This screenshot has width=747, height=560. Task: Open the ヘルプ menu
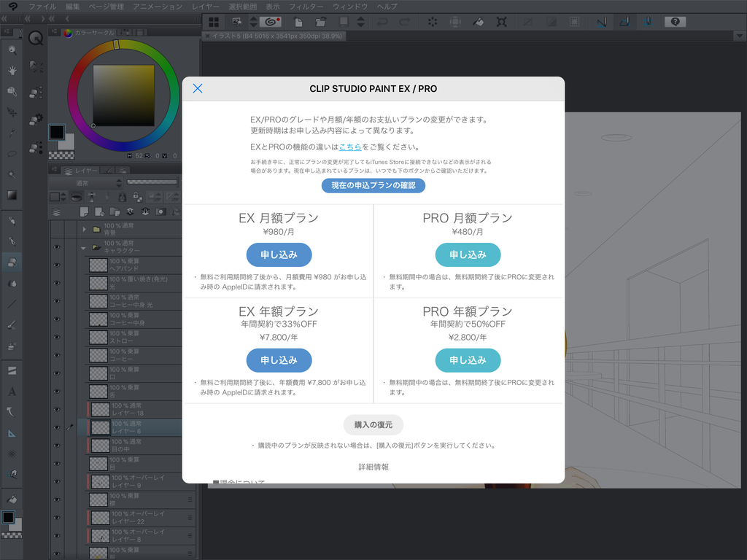387,6
